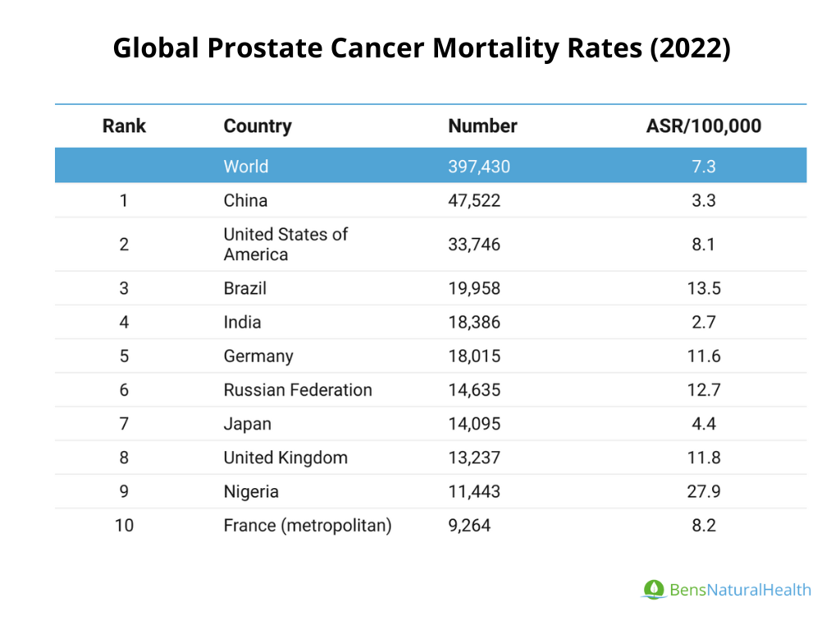This screenshot has width=840, height=630.
Task: Select the Japan country cell
Action: click(x=247, y=424)
